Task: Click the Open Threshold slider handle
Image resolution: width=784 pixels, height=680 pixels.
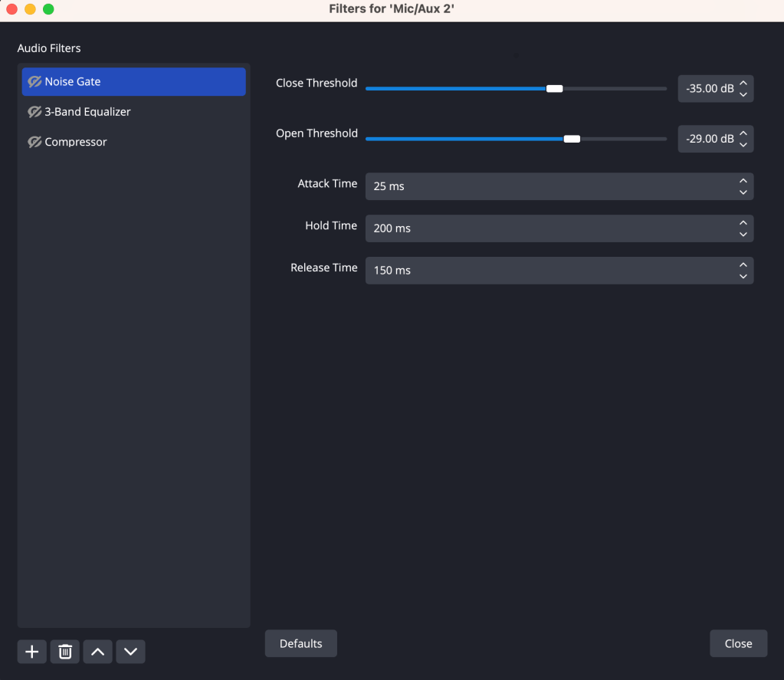Action: 572,139
